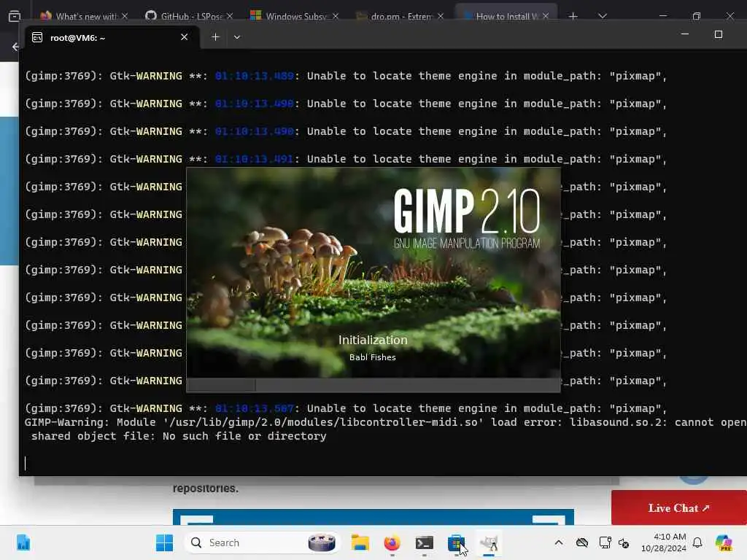Click the libcontroller-midi.so warning text
Image resolution: width=747 pixels, height=560 pixels.
pyautogui.click(x=386, y=429)
